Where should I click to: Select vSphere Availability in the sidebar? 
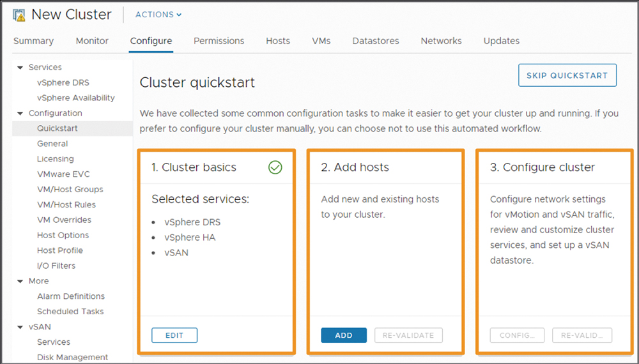[x=76, y=98]
